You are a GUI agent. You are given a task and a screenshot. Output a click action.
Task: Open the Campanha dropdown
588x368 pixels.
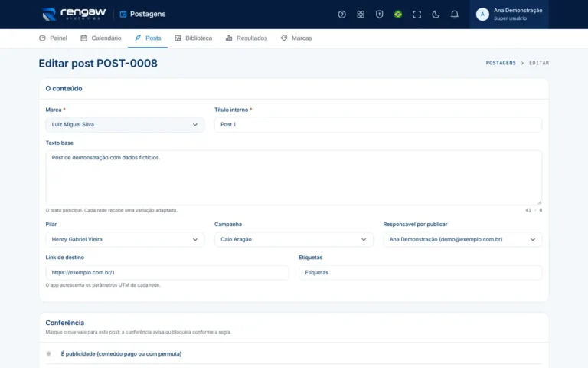(294, 239)
